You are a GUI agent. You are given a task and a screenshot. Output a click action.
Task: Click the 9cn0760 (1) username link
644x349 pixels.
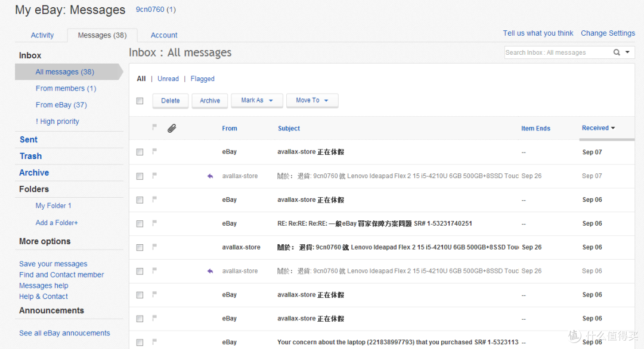click(156, 10)
